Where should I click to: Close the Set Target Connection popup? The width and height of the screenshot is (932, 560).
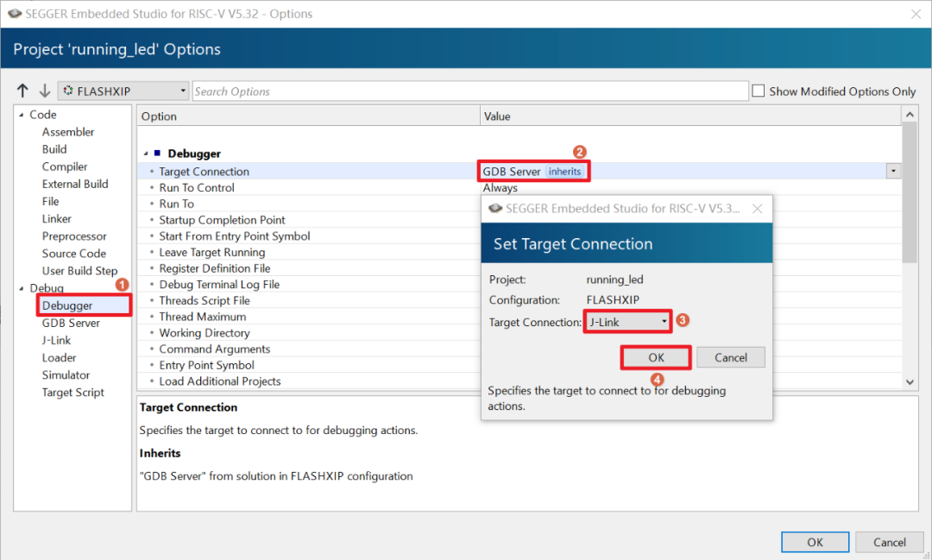[758, 209]
